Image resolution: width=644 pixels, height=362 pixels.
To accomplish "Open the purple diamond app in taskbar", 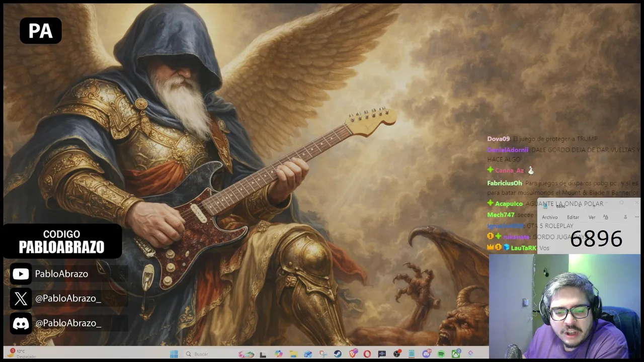I will click(x=470, y=354).
